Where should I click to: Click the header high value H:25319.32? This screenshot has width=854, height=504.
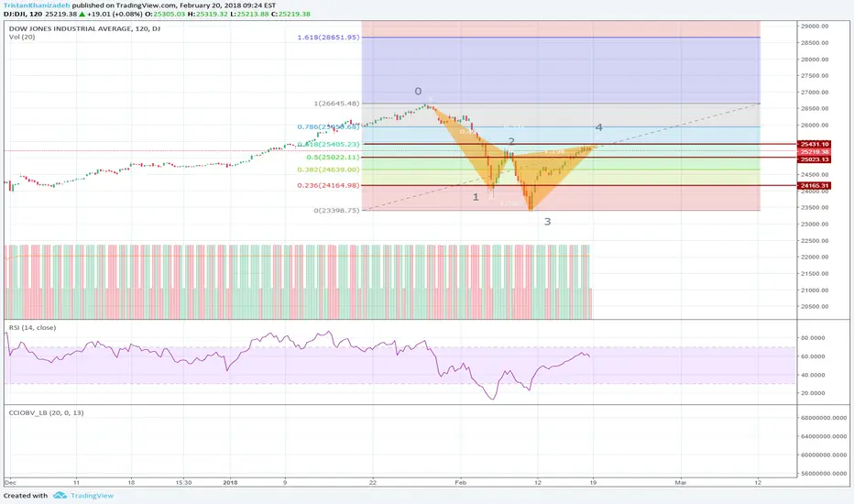pos(207,14)
